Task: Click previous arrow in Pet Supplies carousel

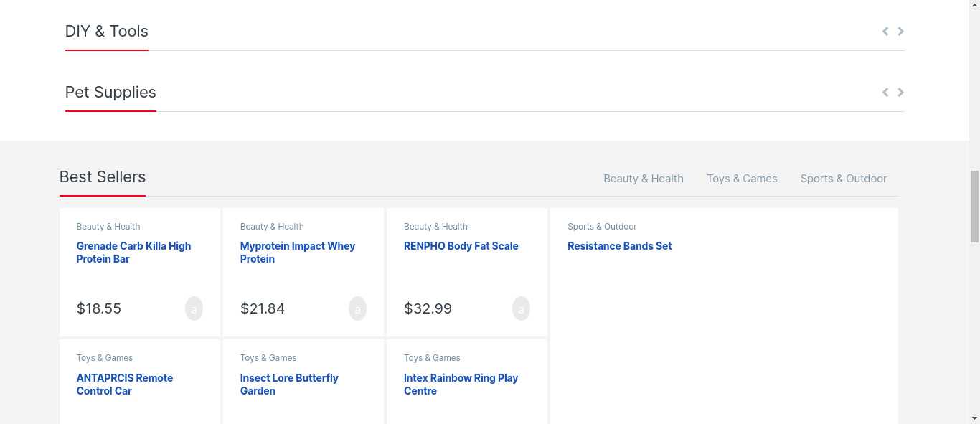Action: (885, 92)
